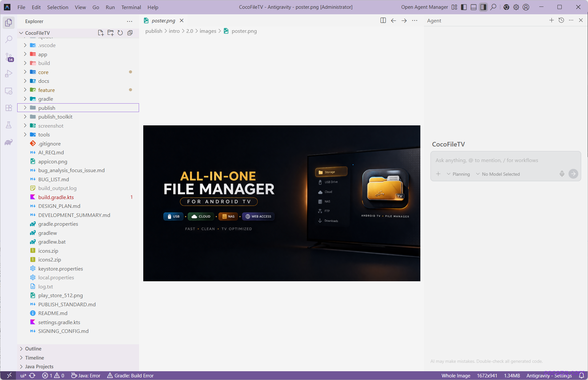588x380 pixels.
Task: Navigate forward in editor history
Action: point(404,20)
